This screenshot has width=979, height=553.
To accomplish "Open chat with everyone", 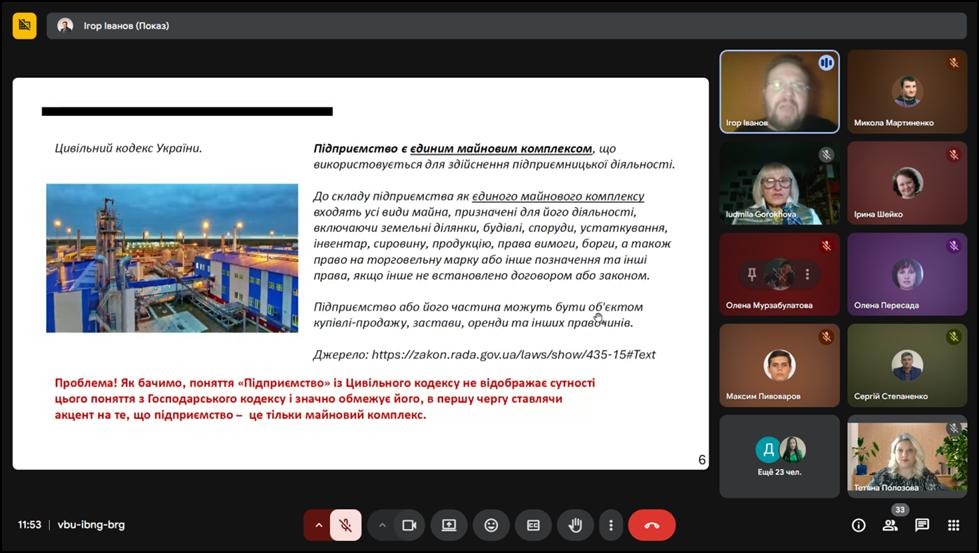I will click(x=922, y=525).
